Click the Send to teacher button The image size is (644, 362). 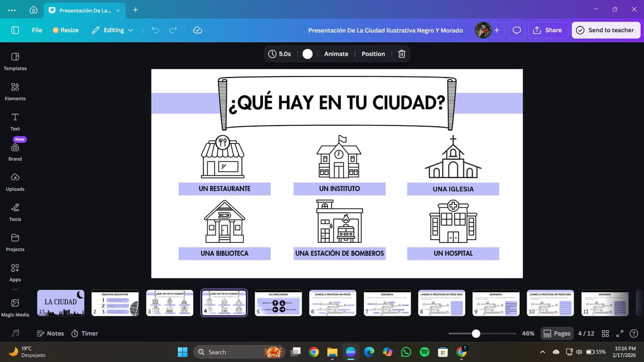(x=606, y=30)
